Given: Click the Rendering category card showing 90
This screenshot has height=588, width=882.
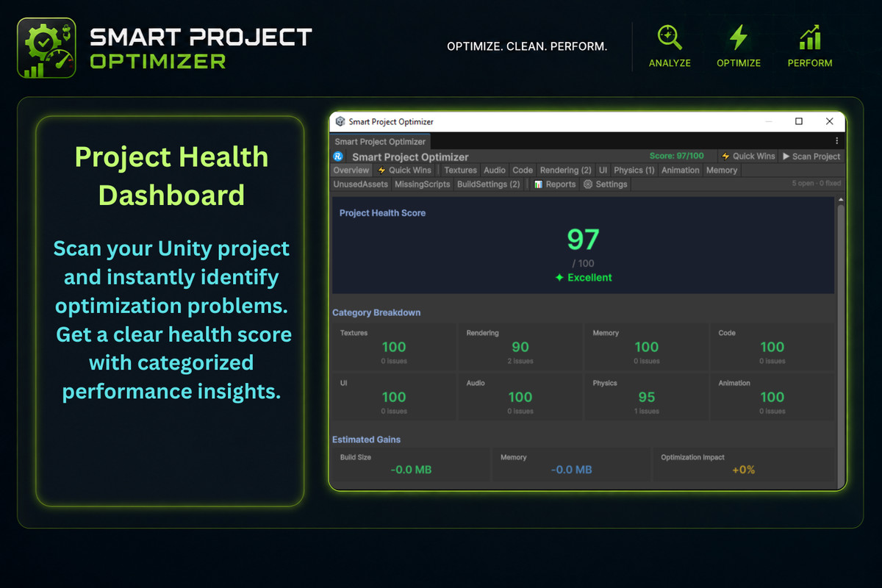Looking at the screenshot, I should (520, 346).
